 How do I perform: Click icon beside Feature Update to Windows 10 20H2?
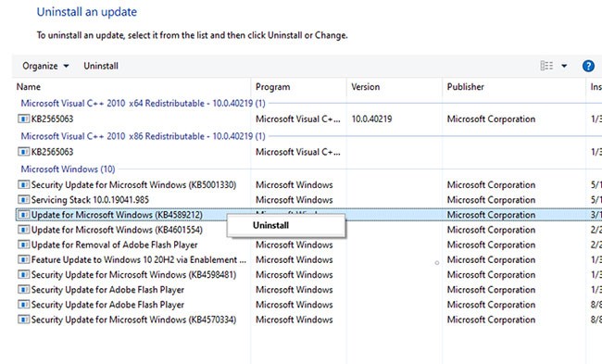23,259
